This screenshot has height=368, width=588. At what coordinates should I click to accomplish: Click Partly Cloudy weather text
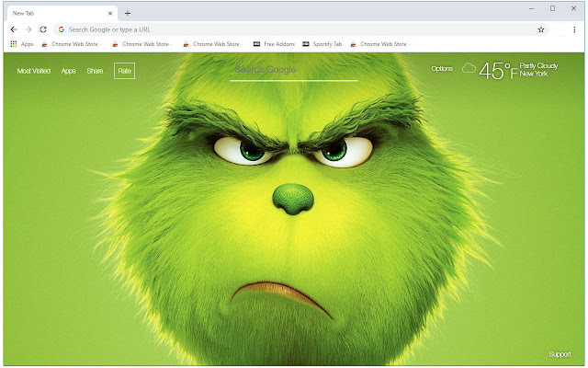(x=538, y=65)
